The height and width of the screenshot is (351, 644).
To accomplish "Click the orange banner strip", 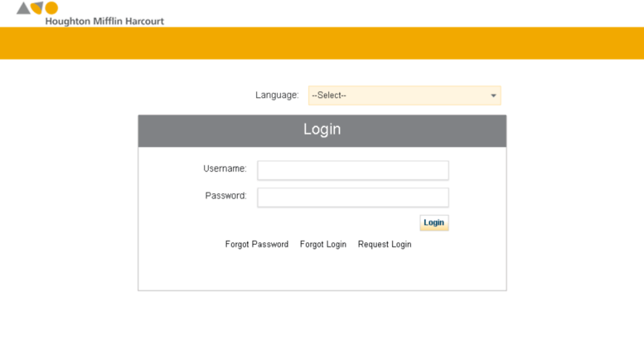I will coord(322,43).
